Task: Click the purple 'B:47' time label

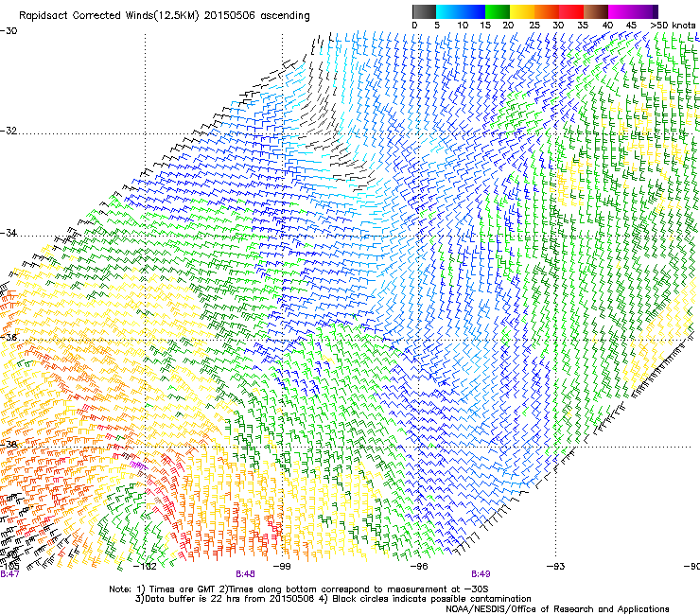Action: click(x=9, y=574)
